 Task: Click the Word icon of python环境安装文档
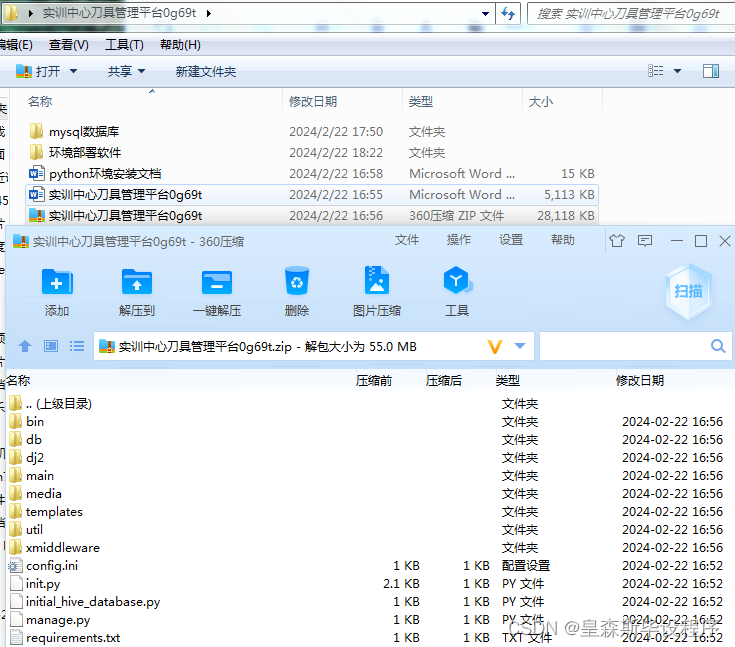[x=36, y=173]
